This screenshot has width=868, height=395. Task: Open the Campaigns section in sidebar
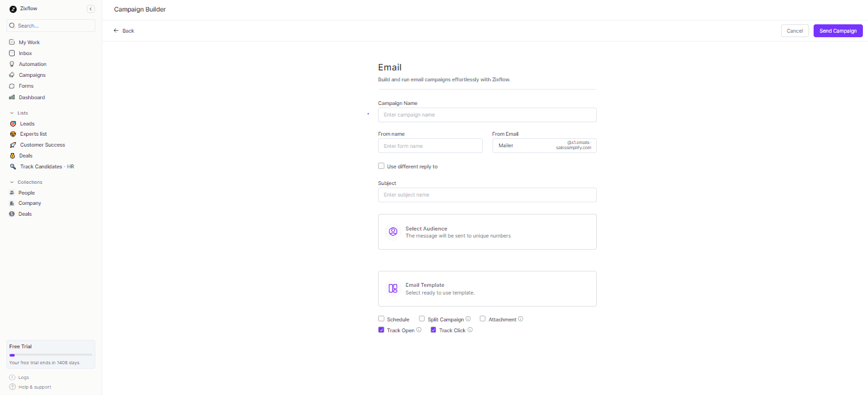coord(31,75)
